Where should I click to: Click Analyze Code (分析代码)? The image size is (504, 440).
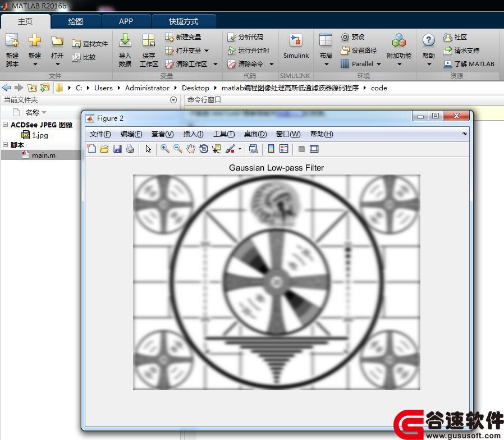(x=245, y=37)
